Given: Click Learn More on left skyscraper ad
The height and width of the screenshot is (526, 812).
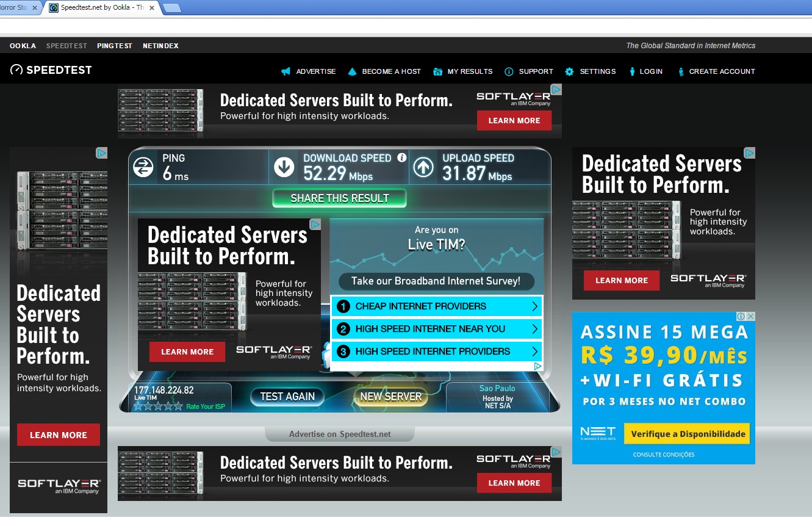Looking at the screenshot, I should (x=59, y=435).
